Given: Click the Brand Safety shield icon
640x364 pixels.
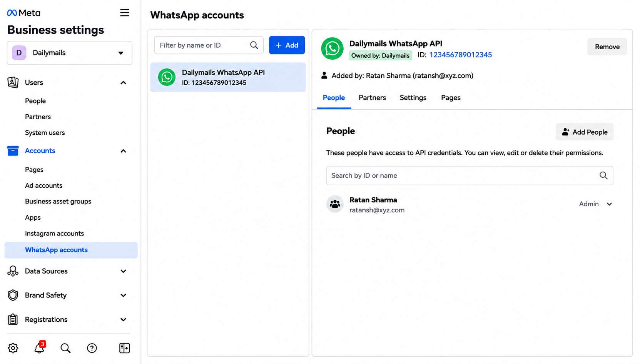Looking at the screenshot, I should pos(13,295).
